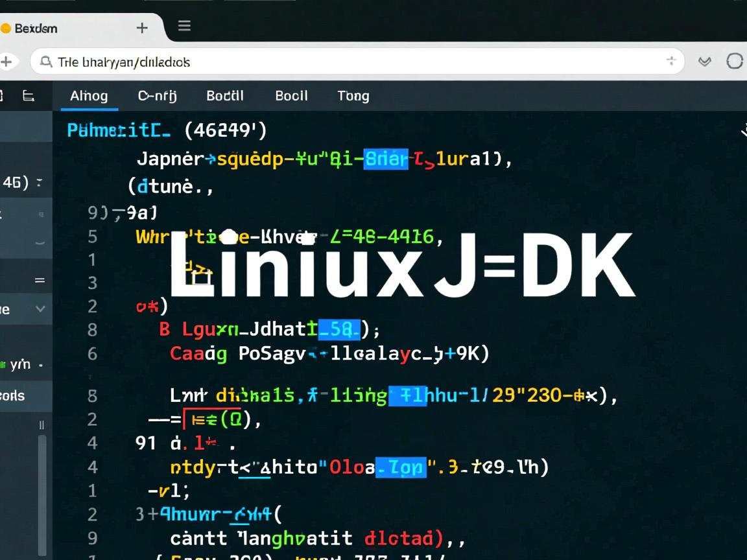
Task: Open a new browser tab with the plus button
Action: click(x=141, y=27)
